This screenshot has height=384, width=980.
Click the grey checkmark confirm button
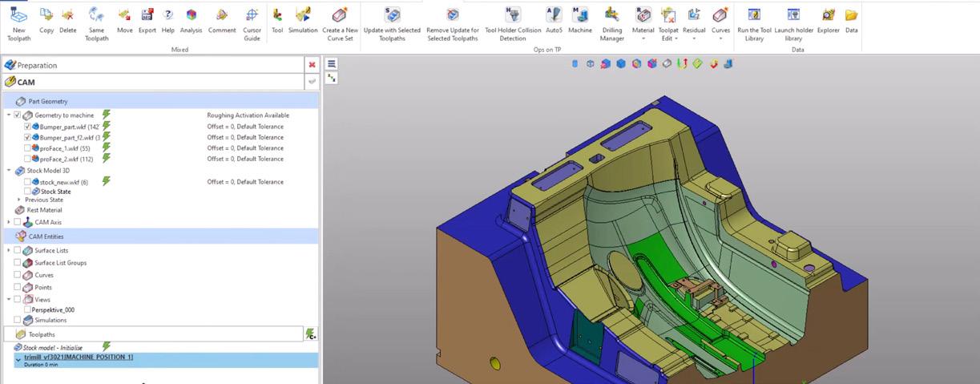(x=312, y=82)
